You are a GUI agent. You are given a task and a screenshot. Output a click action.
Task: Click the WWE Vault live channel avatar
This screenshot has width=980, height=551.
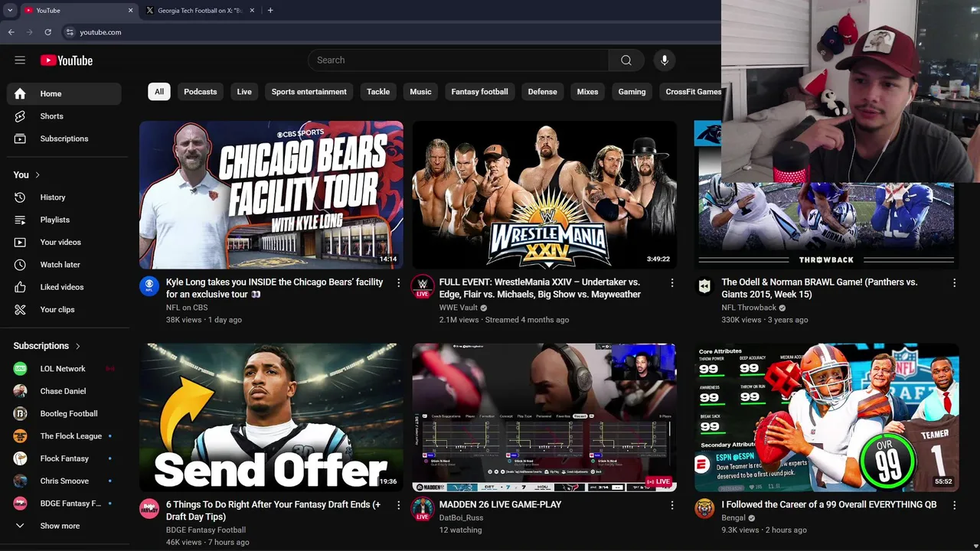422,287
